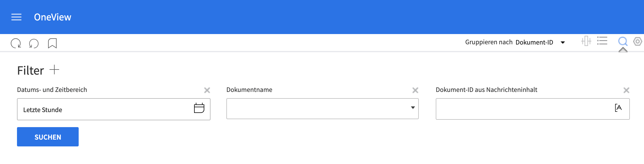Image resolution: width=644 pixels, height=164 pixels.
Task: Click the text match option icon
Action: [618, 108]
